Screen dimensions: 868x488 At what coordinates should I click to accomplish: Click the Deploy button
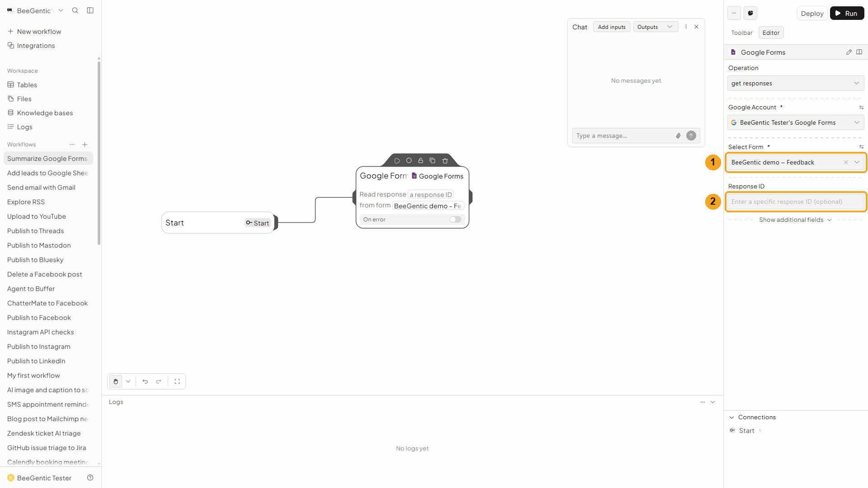(812, 13)
